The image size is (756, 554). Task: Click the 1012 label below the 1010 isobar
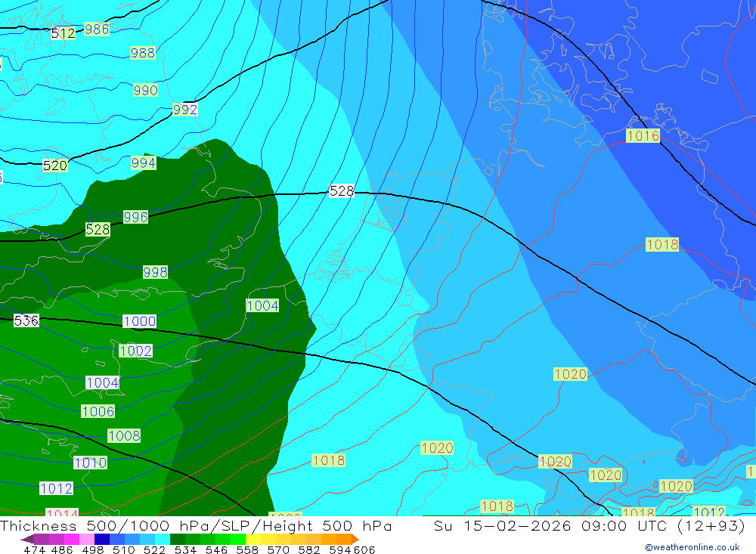tap(57, 489)
